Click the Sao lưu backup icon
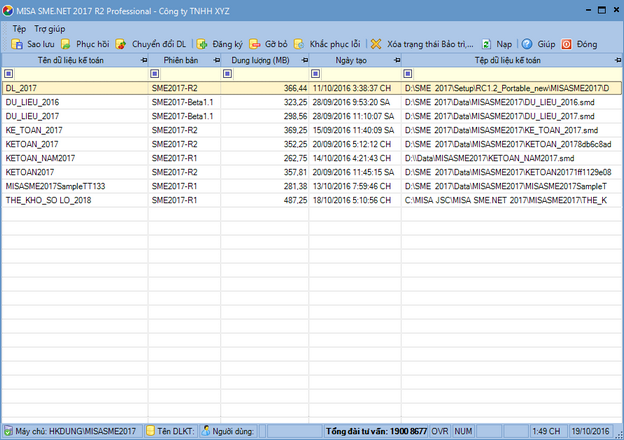The height and width of the screenshot is (440, 624). coord(17,44)
